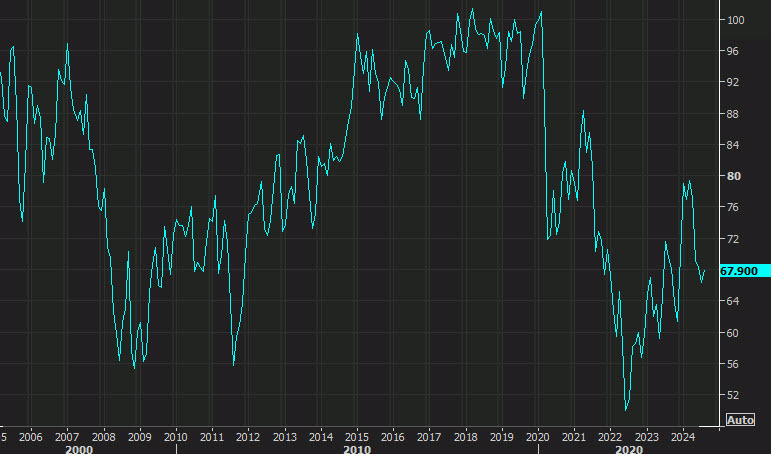Click the 2000 decade label in bottom row

tap(79, 450)
